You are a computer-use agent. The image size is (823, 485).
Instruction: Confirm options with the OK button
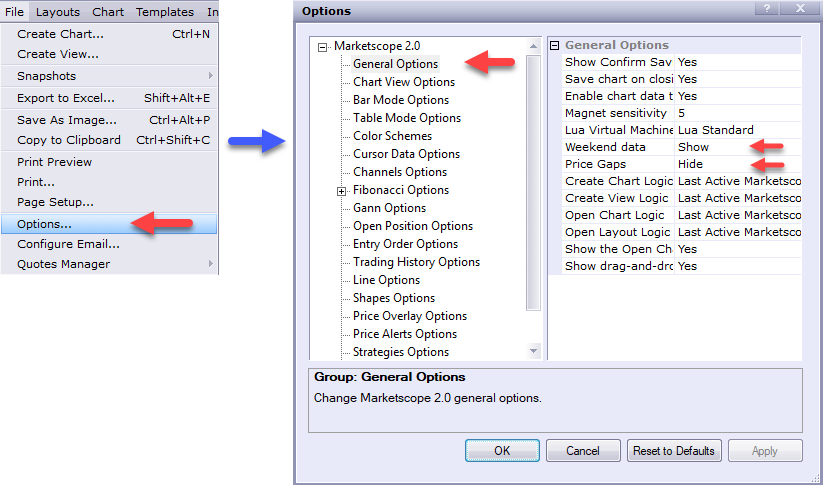click(x=502, y=451)
